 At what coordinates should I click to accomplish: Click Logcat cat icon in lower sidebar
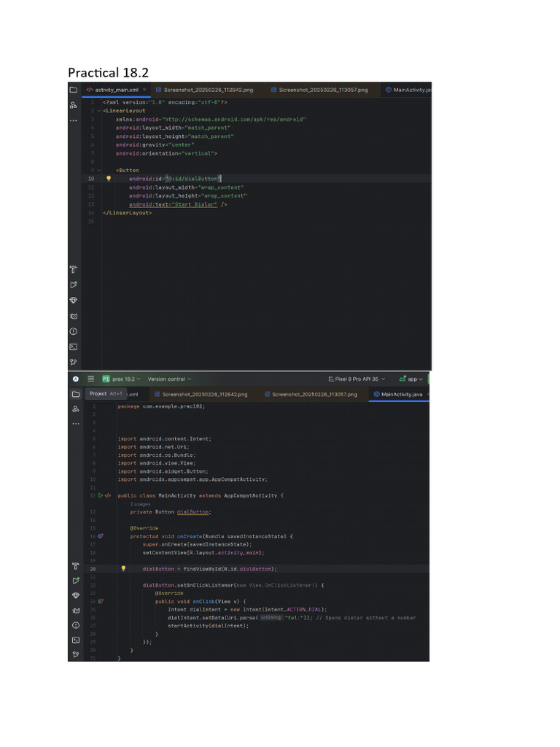74,611
